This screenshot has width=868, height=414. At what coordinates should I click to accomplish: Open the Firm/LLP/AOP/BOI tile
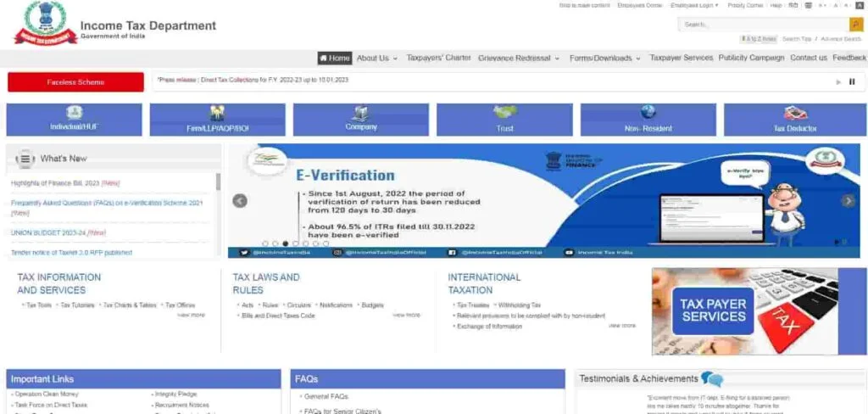click(x=218, y=120)
